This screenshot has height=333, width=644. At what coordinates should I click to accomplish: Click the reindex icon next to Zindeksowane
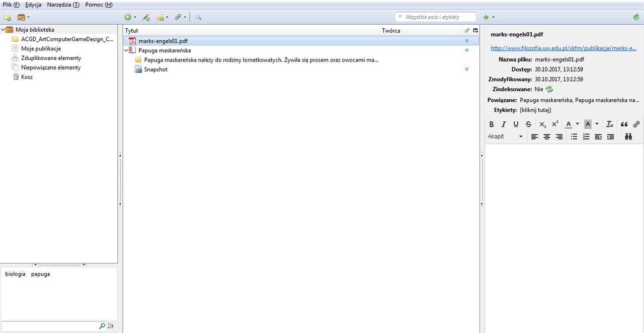[549, 89]
